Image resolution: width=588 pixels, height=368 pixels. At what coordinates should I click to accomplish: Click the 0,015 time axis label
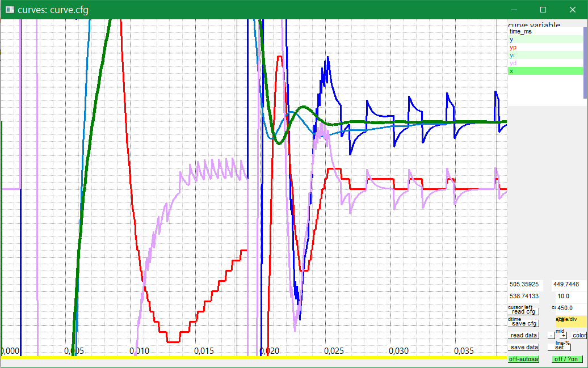[x=204, y=351]
